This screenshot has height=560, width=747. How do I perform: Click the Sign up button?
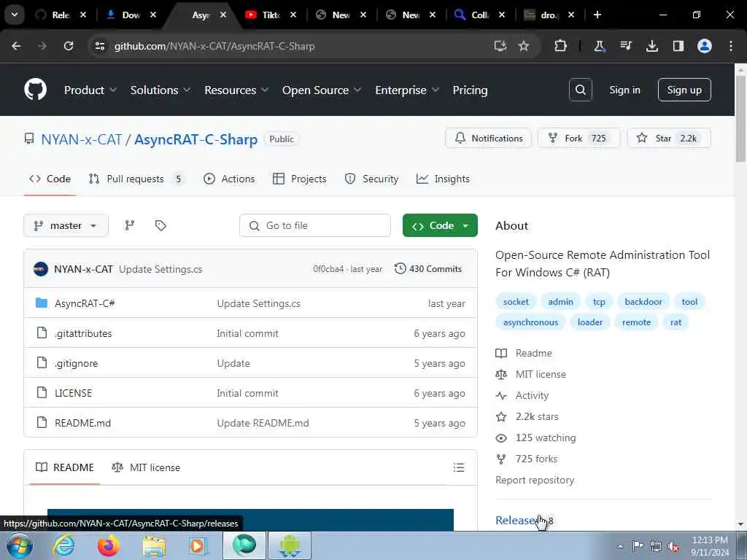pyautogui.click(x=684, y=90)
